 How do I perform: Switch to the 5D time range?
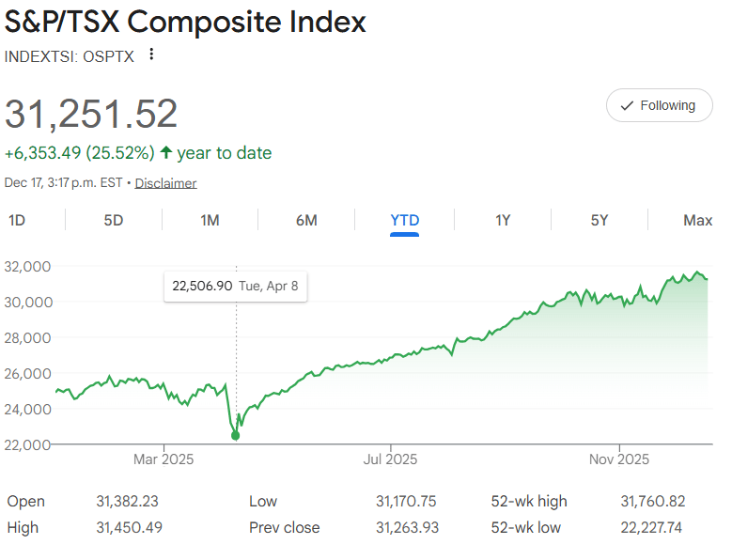click(x=114, y=220)
